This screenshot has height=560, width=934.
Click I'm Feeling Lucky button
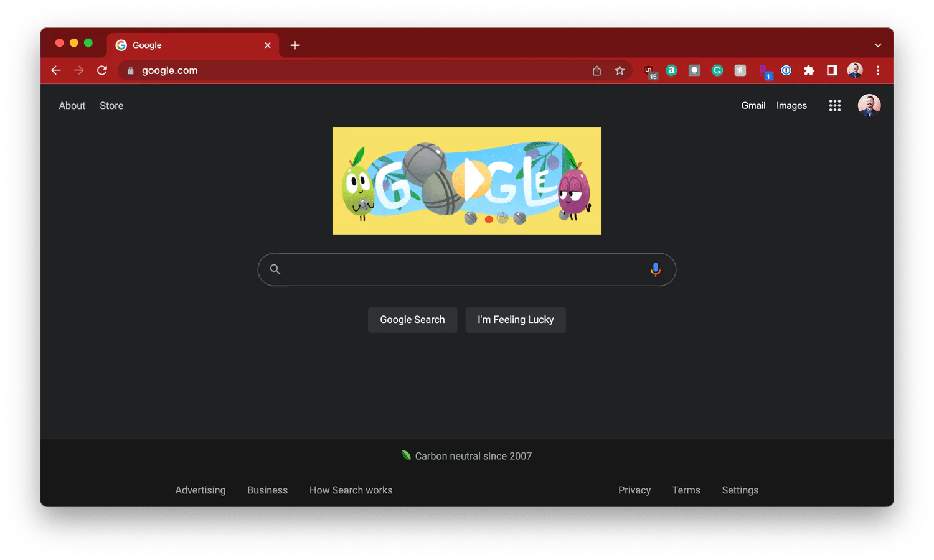(x=516, y=320)
